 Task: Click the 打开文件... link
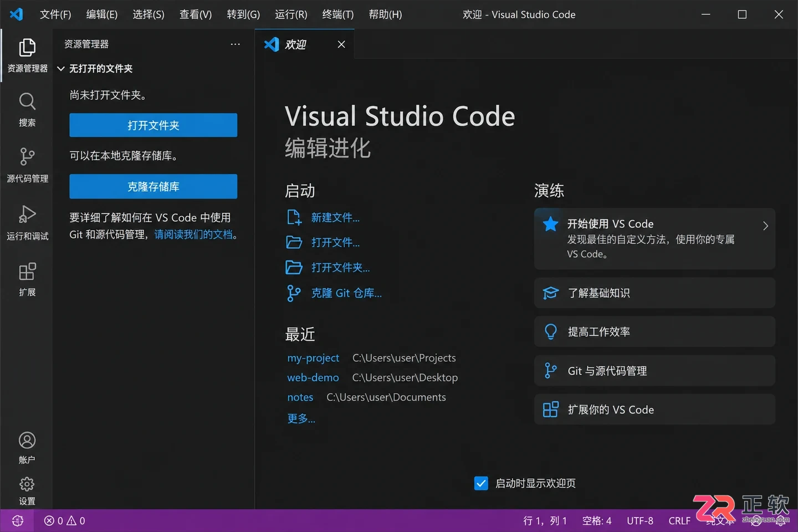(335, 243)
